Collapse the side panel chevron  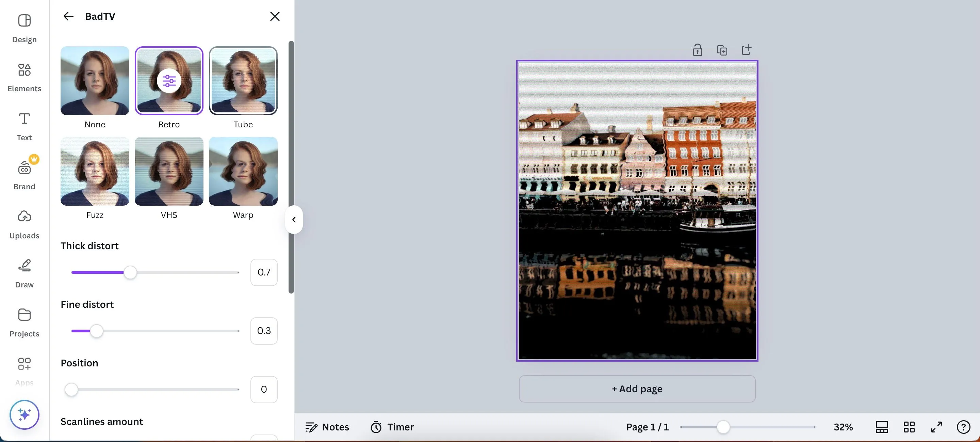pyautogui.click(x=294, y=220)
